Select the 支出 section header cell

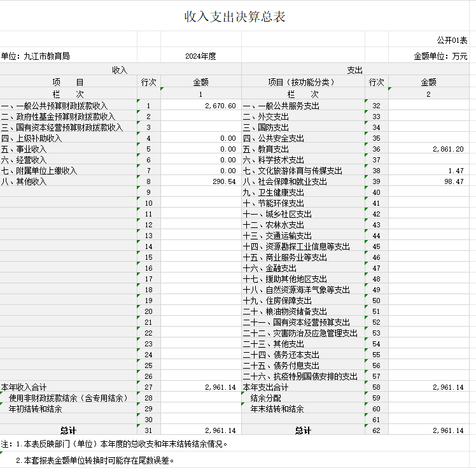[x=354, y=70]
